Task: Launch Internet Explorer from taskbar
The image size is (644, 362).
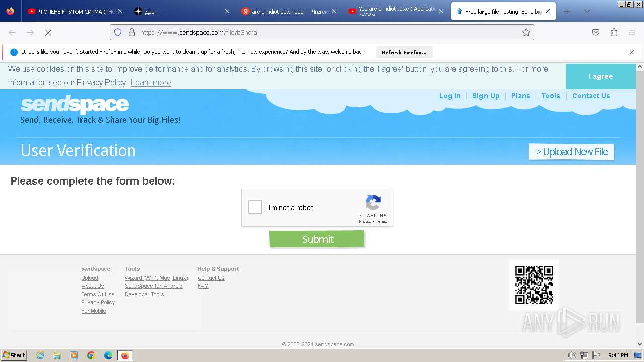Action: [40, 355]
